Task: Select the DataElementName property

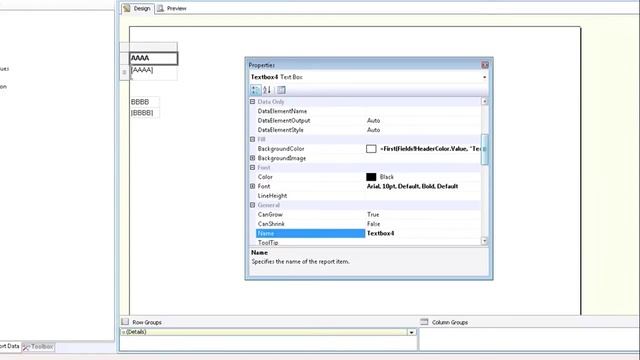Action: (x=282, y=111)
